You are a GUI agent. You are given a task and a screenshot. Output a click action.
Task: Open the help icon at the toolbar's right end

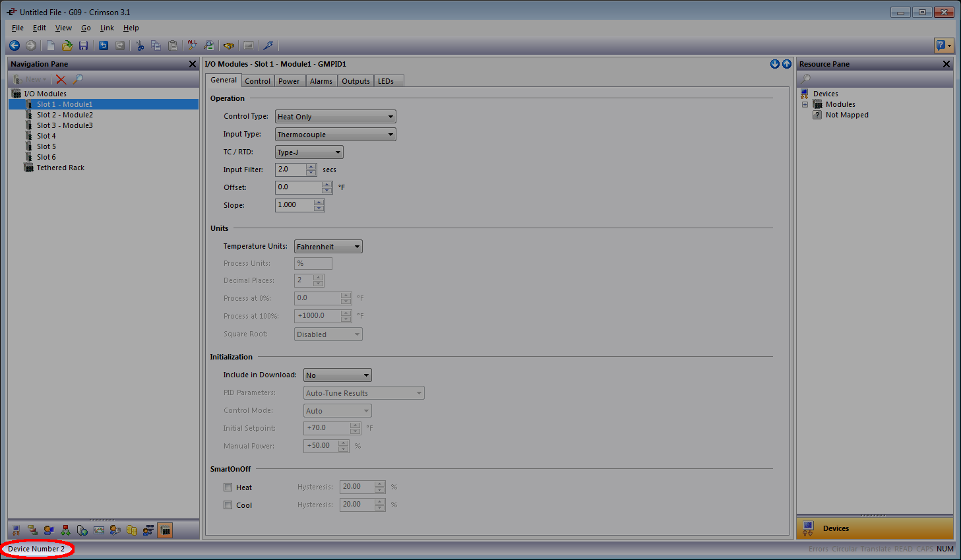(x=944, y=46)
